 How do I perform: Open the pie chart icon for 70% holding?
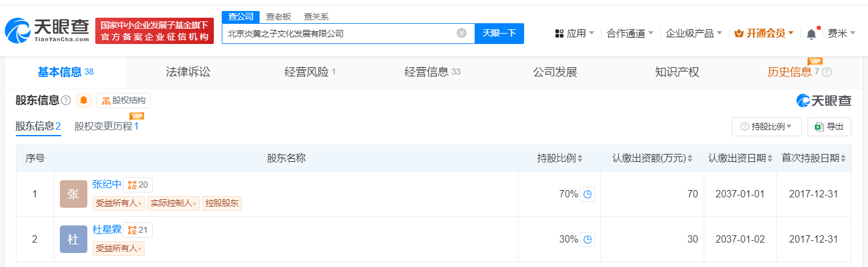587,194
